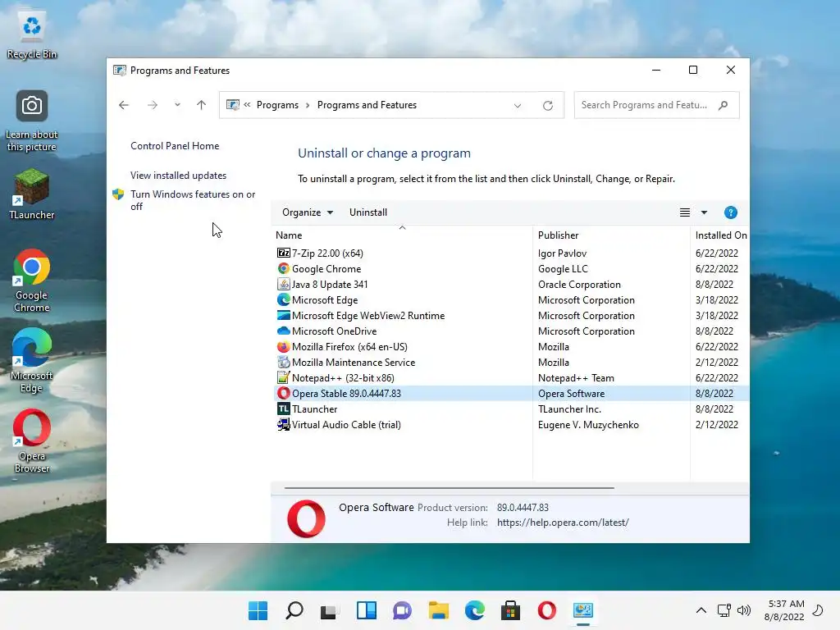This screenshot has width=840, height=630.
Task: Click the 7-Zip program icon in list
Action: (283, 253)
